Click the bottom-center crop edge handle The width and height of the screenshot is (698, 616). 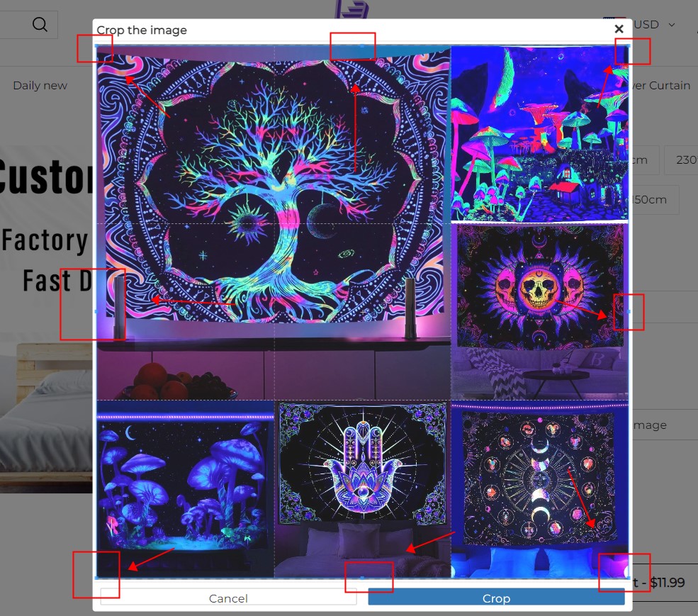pyautogui.click(x=362, y=578)
